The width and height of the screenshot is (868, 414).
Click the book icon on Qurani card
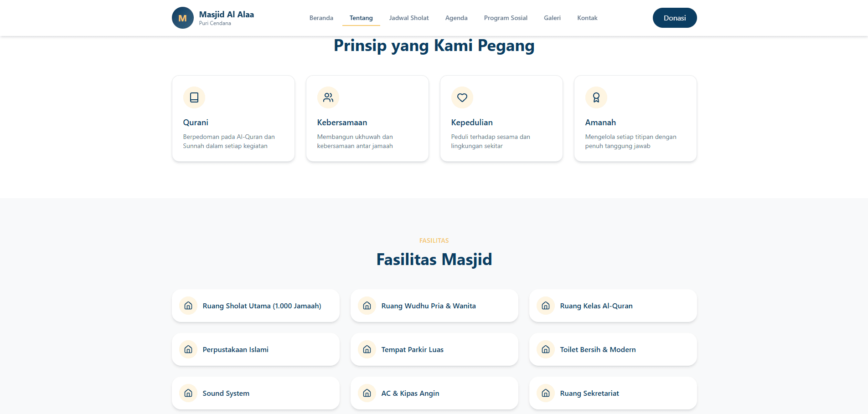[x=194, y=97]
